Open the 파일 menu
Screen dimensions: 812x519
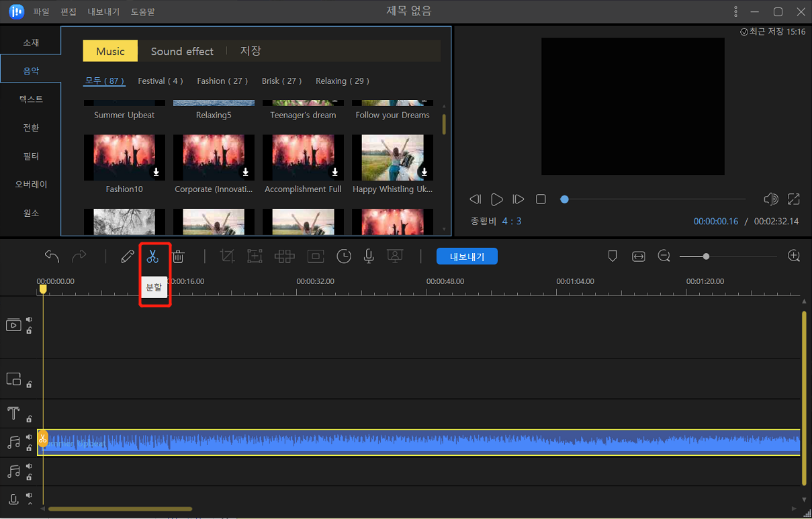point(42,11)
